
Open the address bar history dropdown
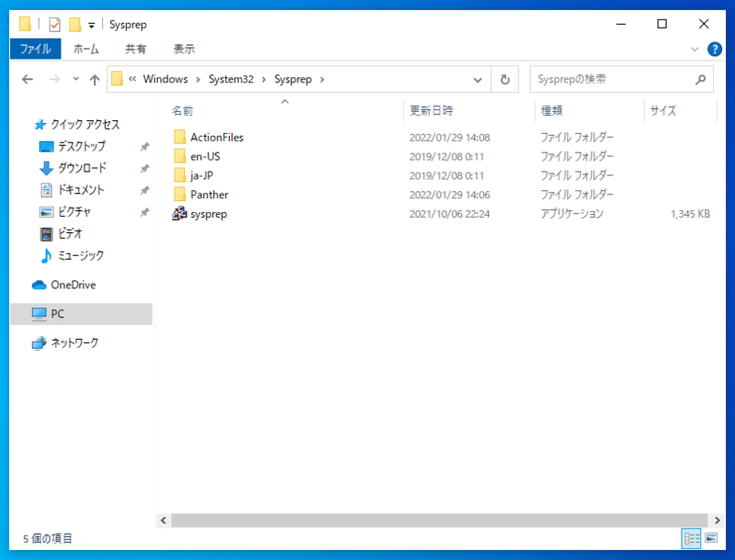tap(478, 80)
